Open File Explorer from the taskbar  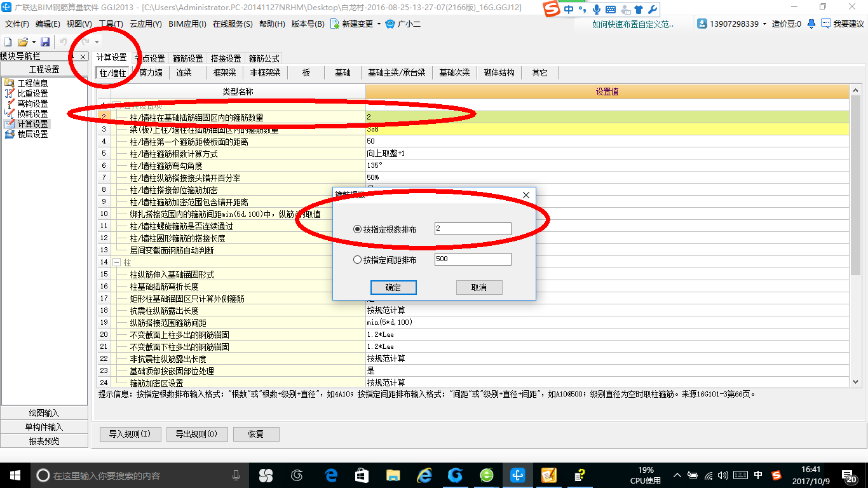pyautogui.click(x=393, y=475)
